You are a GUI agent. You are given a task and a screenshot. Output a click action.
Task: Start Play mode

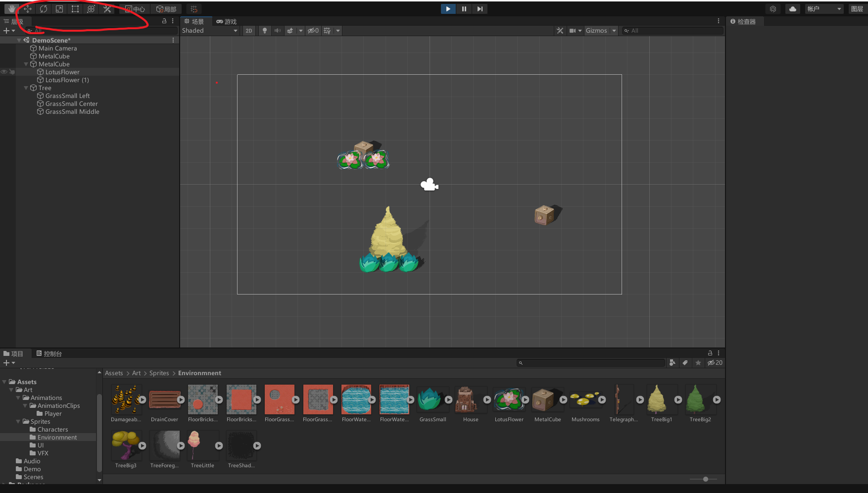(x=448, y=9)
